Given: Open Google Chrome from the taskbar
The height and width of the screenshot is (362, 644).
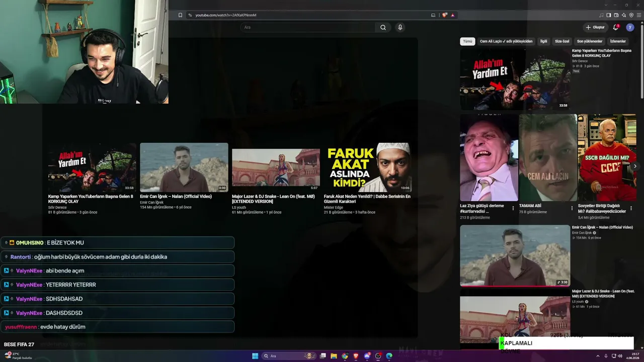Looking at the screenshot, I should 345,356.
